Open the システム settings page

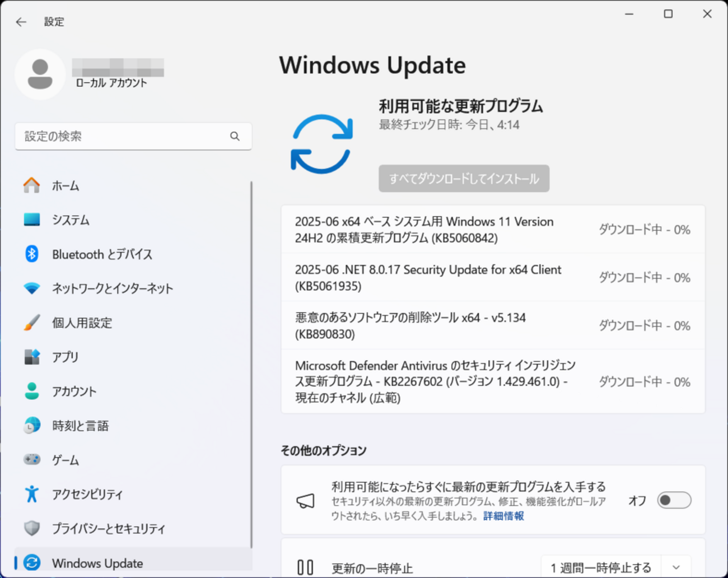133,220
